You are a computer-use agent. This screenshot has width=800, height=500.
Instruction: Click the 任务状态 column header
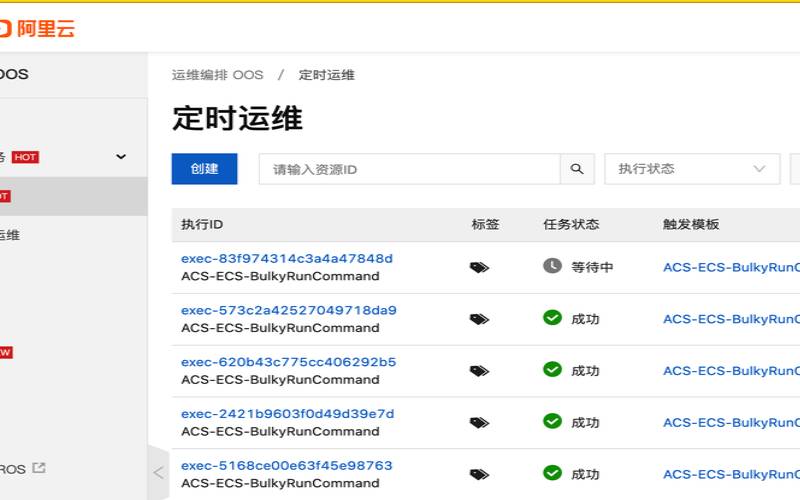pos(571,224)
